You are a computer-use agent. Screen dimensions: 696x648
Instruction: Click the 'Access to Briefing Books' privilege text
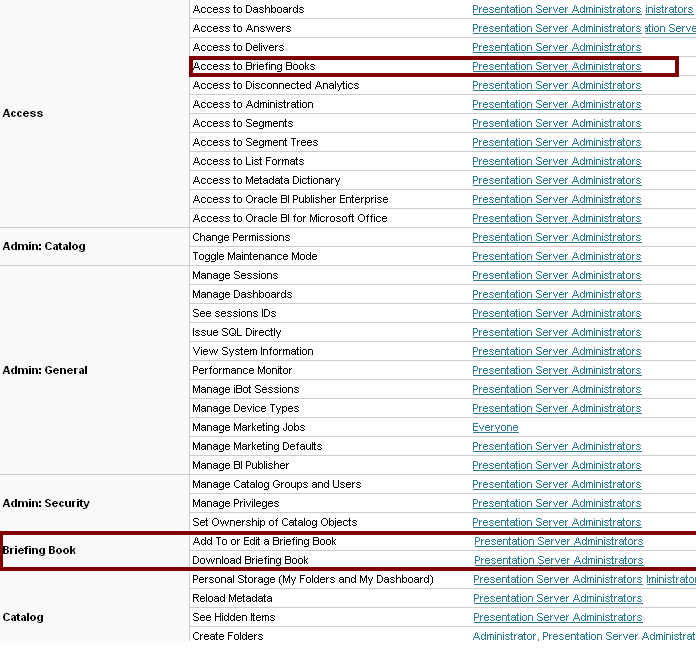point(254,67)
